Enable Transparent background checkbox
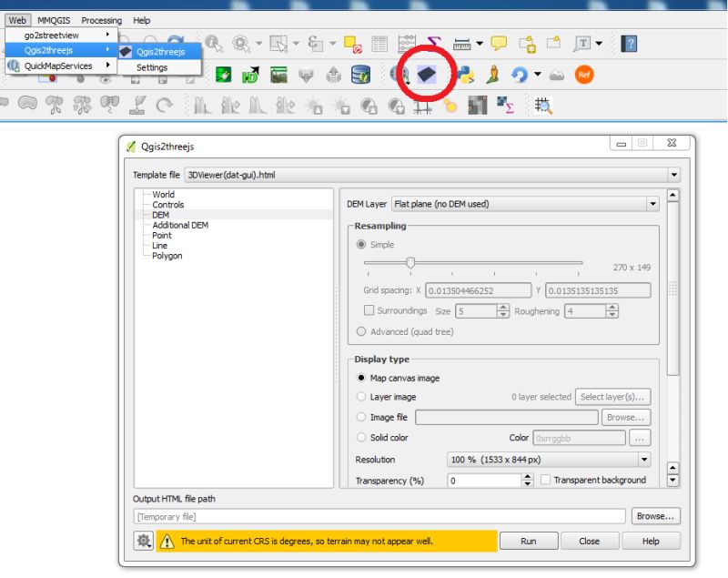 (x=545, y=480)
